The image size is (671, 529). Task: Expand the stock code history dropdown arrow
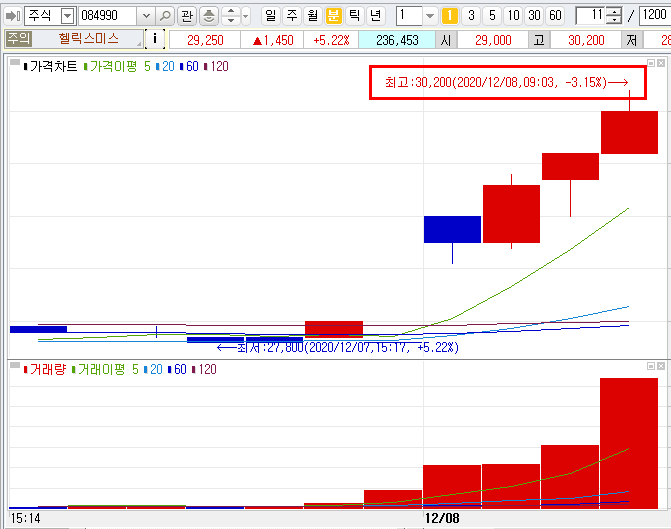pos(146,16)
